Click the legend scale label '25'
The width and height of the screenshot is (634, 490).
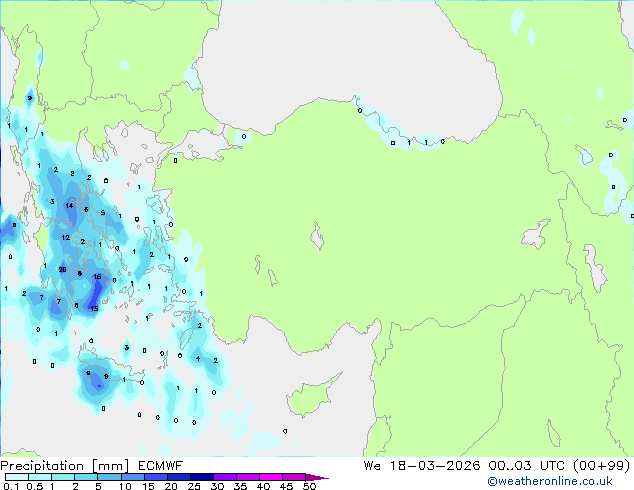click(x=194, y=486)
